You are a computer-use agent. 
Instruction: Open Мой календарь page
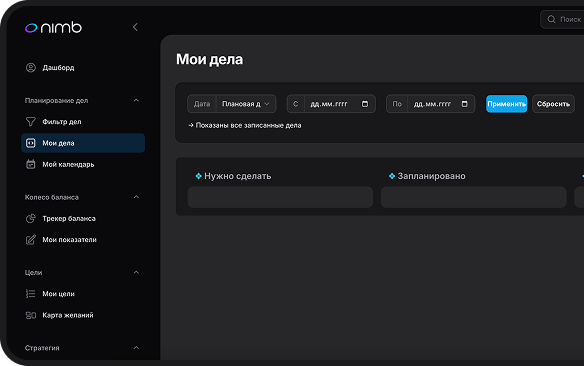pyautogui.click(x=68, y=164)
